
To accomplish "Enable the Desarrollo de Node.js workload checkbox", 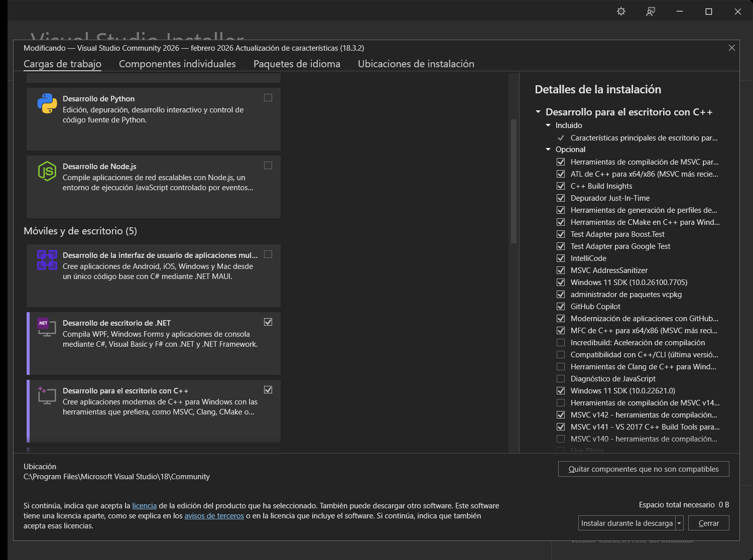I will point(268,166).
